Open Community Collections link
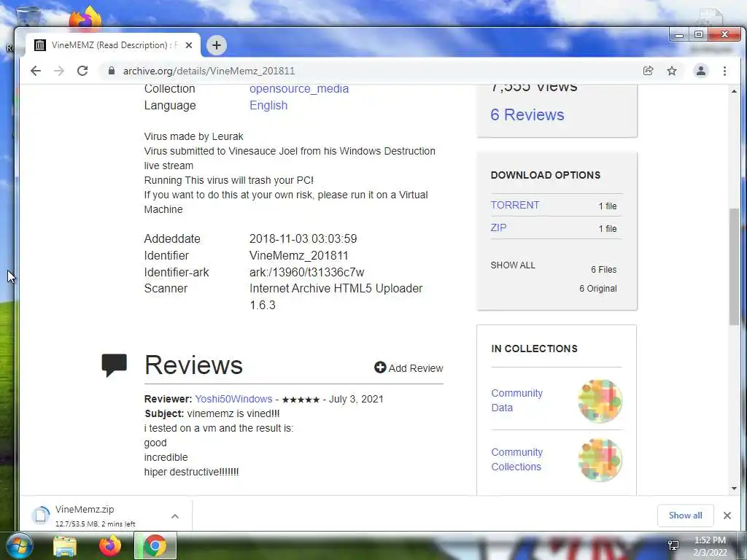This screenshot has width=747, height=560. pyautogui.click(x=516, y=459)
